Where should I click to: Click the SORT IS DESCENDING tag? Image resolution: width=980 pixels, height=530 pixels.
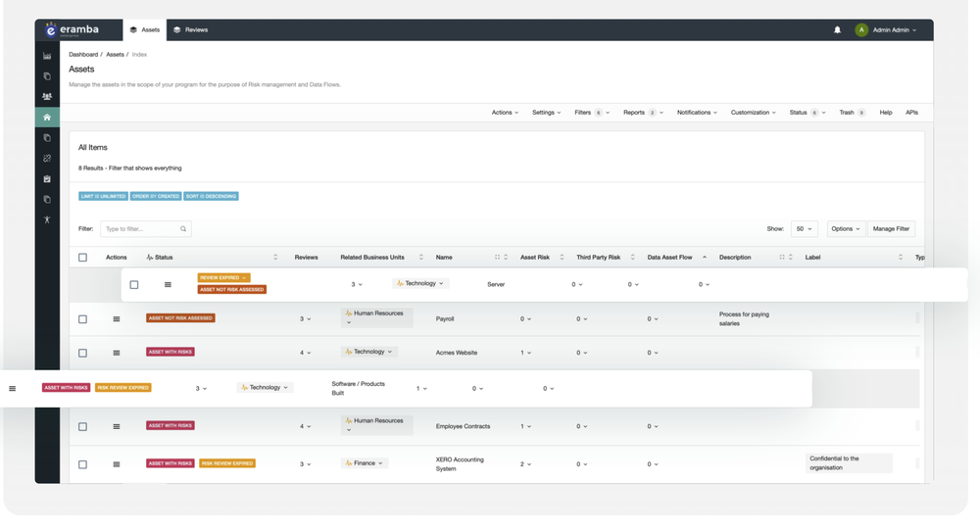pos(212,196)
